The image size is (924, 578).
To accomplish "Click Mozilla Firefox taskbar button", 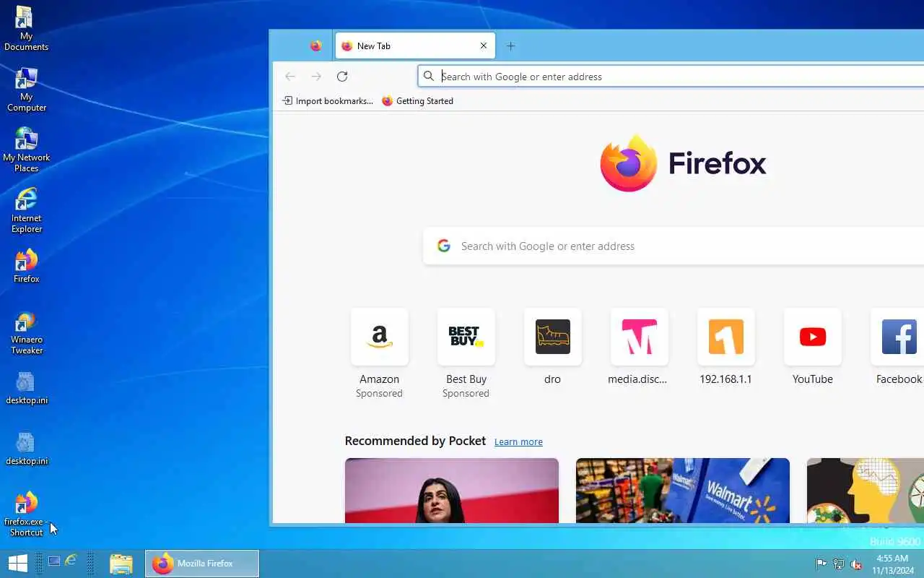I will [x=202, y=564].
